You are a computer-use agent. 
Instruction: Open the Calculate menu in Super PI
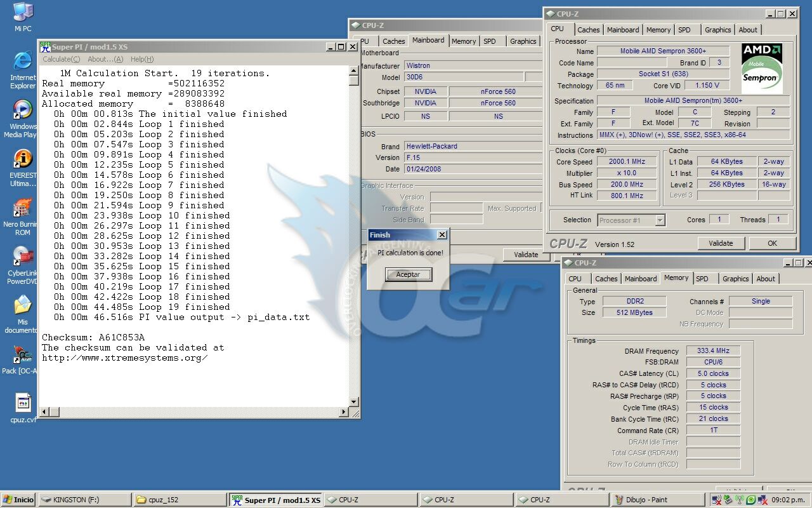coord(61,59)
